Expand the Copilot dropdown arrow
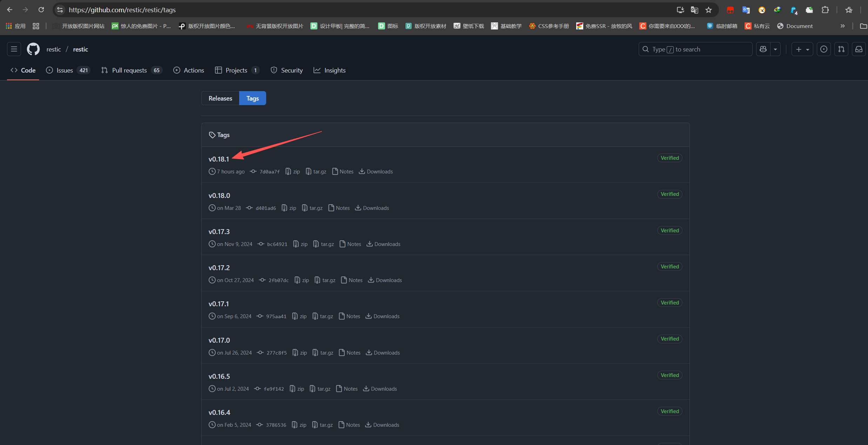 pos(775,49)
